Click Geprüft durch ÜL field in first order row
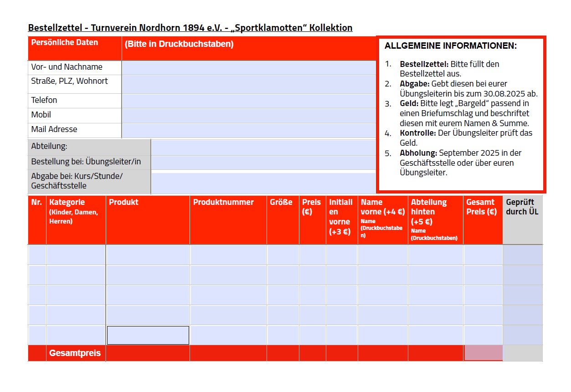571x392 pixels. pyautogui.click(x=523, y=255)
